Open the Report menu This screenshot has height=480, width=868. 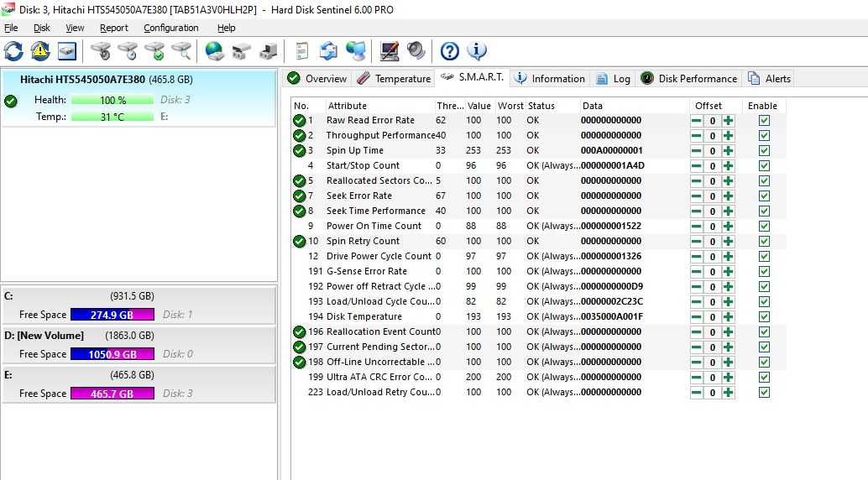click(x=114, y=28)
